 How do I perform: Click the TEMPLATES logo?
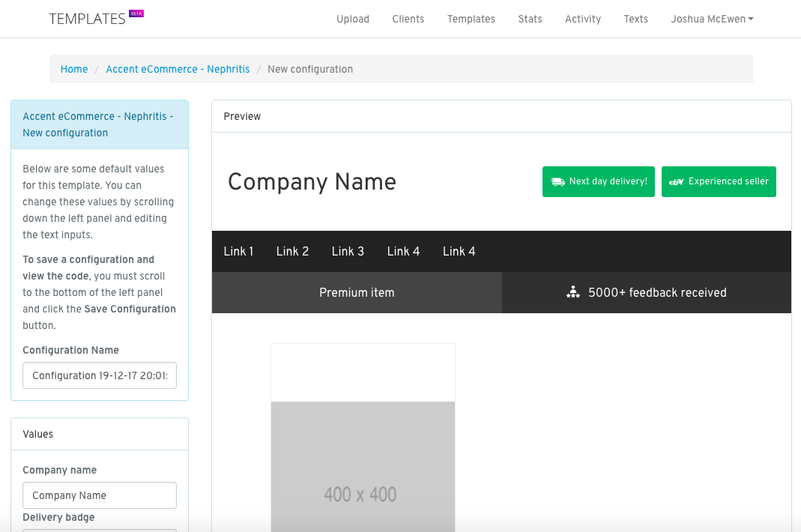pos(88,19)
